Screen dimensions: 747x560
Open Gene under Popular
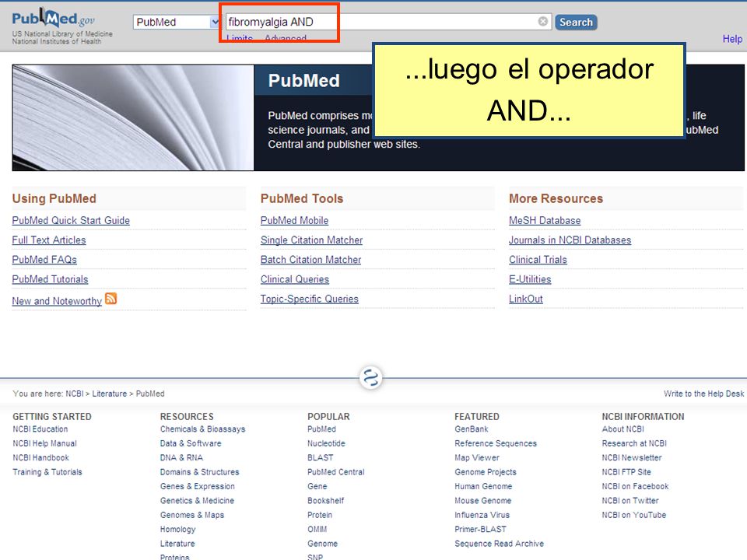click(x=317, y=486)
